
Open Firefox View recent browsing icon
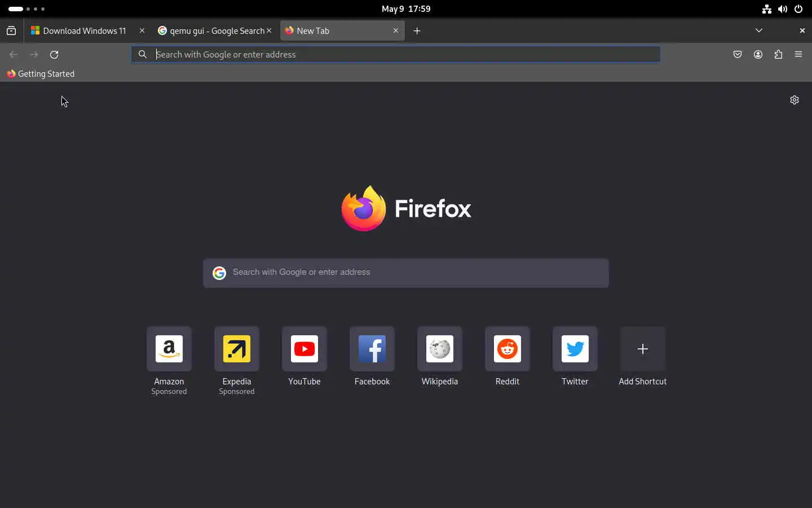11,30
